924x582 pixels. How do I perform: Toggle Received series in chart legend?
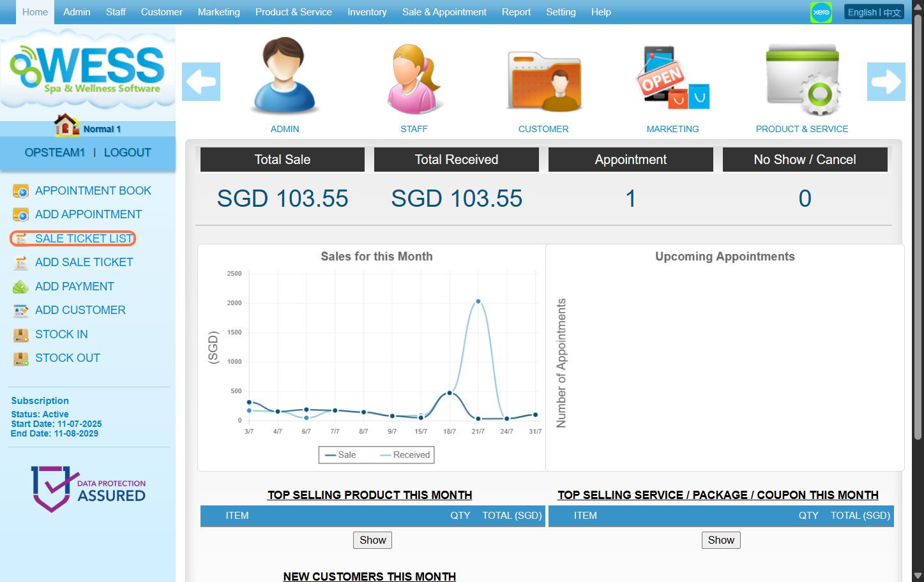point(405,455)
